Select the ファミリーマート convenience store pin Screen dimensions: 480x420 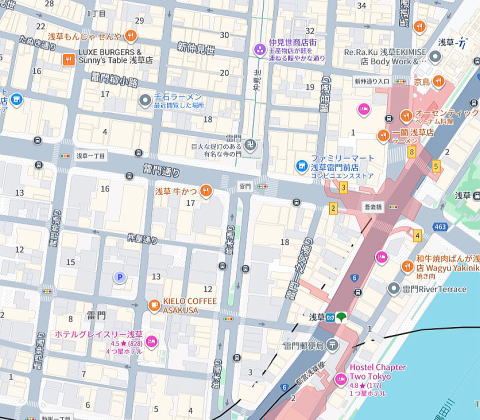pyautogui.click(x=302, y=166)
